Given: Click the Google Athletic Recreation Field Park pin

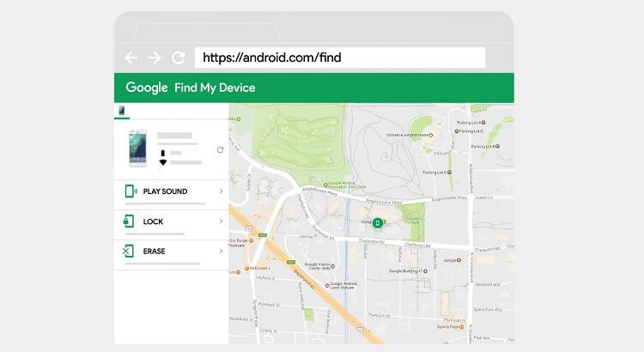Looking at the screenshot, I should 325,185.
